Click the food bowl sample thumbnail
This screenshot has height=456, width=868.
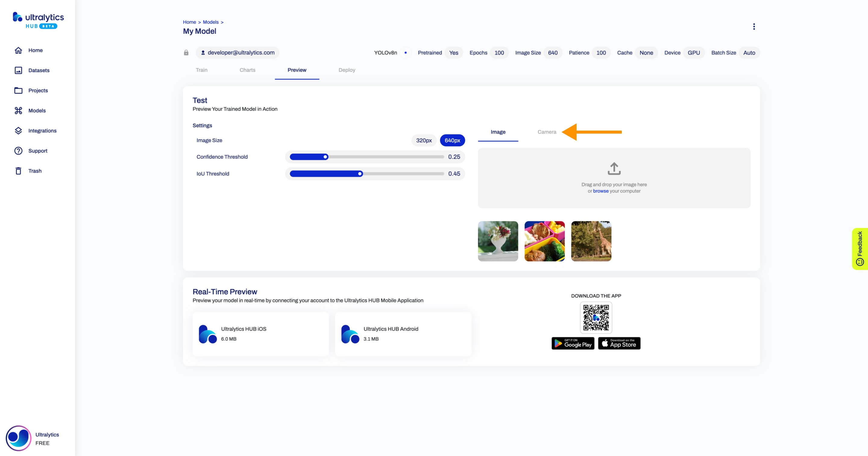544,241
